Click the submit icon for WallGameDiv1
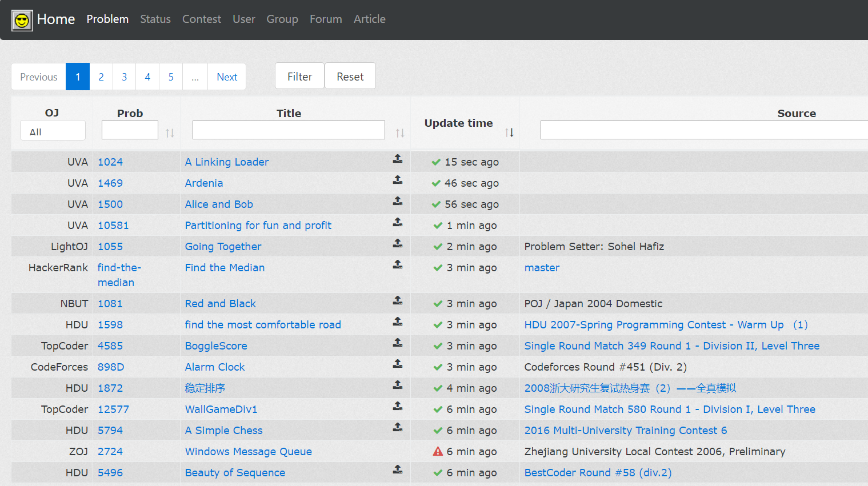 (398, 406)
